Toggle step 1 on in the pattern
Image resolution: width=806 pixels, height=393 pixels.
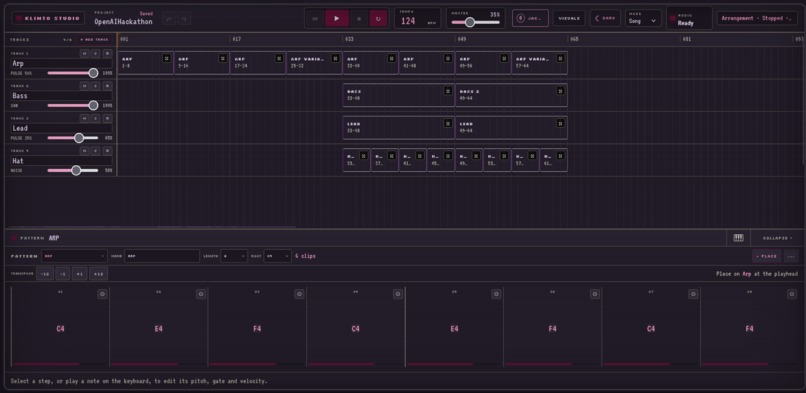point(102,294)
